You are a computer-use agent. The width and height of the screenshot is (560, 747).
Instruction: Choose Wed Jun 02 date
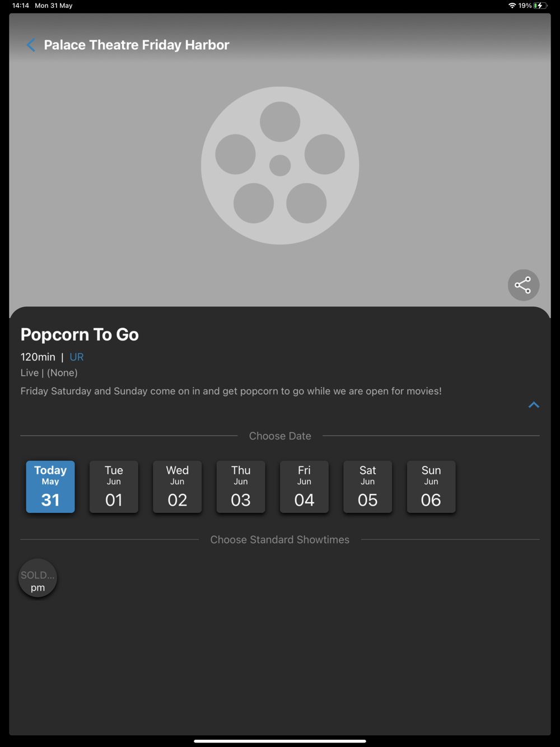click(177, 487)
